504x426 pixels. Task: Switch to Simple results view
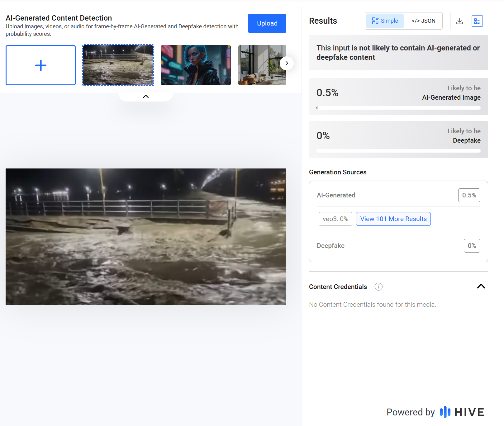(385, 21)
